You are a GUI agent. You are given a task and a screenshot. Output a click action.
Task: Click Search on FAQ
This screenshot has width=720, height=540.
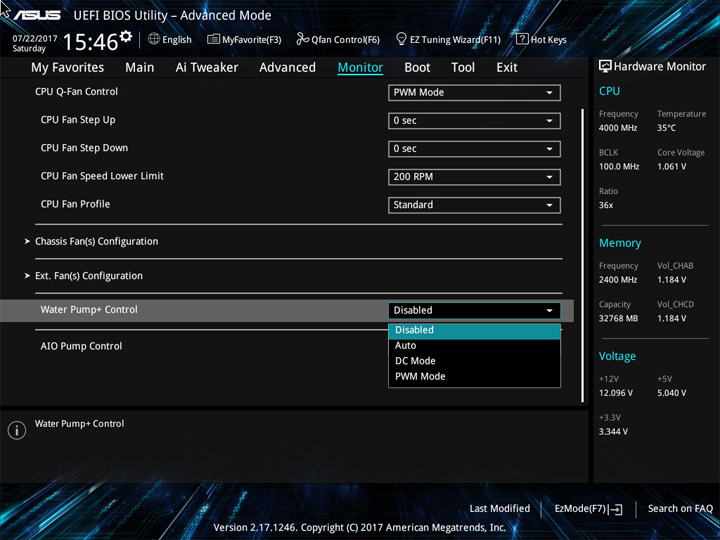click(680, 509)
